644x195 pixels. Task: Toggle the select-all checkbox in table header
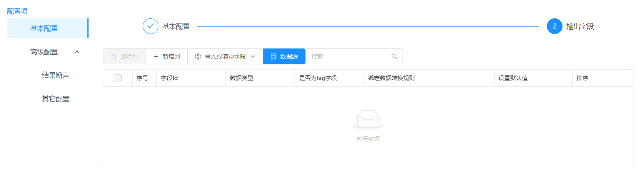click(118, 78)
